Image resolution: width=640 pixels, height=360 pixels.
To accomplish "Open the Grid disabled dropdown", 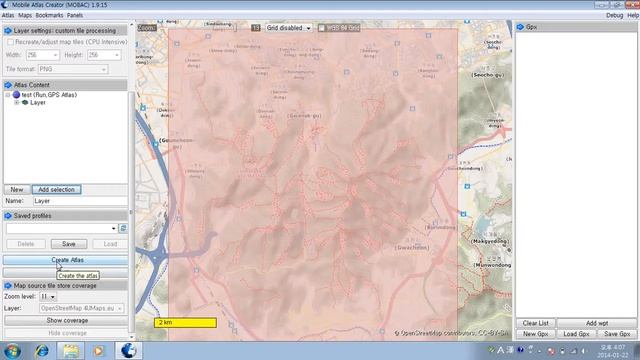I will pyautogui.click(x=289, y=28).
